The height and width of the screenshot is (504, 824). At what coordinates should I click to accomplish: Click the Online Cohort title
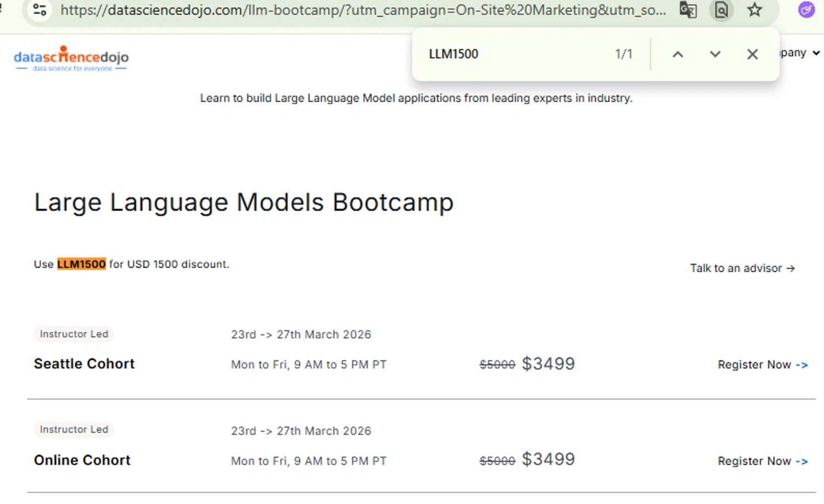click(x=82, y=460)
